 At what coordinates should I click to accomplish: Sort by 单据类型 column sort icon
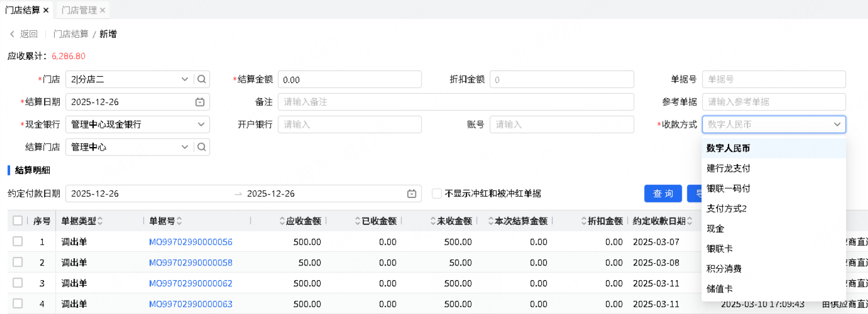coord(100,221)
